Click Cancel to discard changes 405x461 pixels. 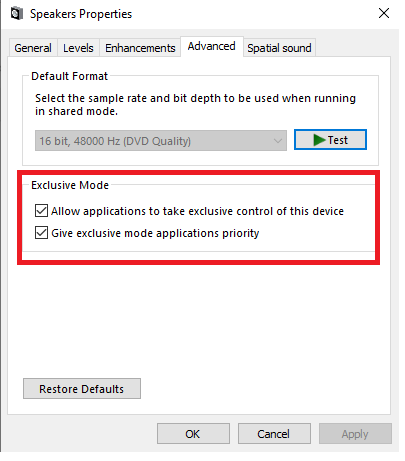click(274, 434)
